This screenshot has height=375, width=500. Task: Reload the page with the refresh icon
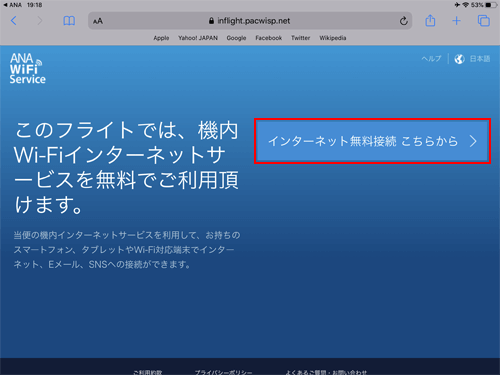point(404,21)
